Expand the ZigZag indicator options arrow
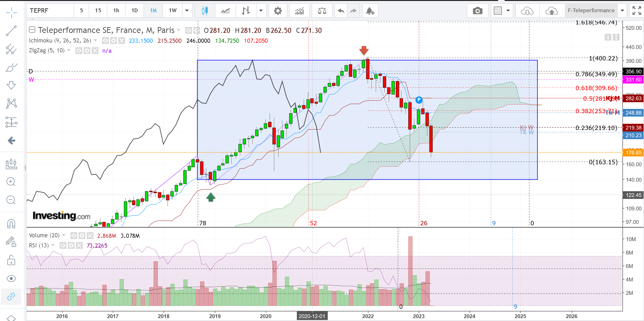This screenshot has width=644, height=321. [x=69, y=50]
